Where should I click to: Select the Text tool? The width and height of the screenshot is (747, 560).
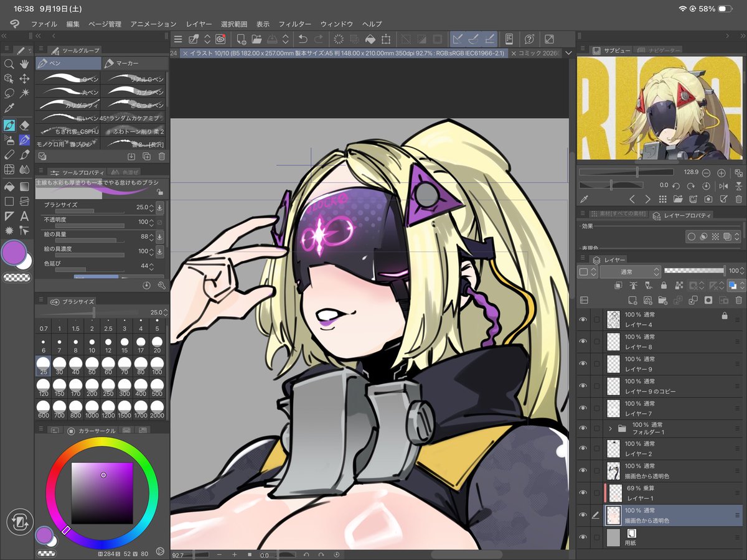pos(25,216)
